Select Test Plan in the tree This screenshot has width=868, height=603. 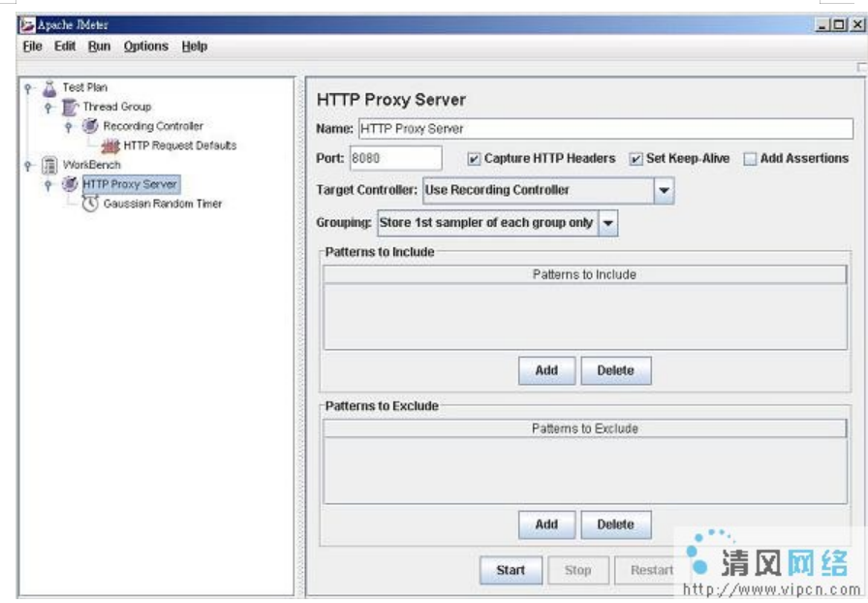[84, 87]
